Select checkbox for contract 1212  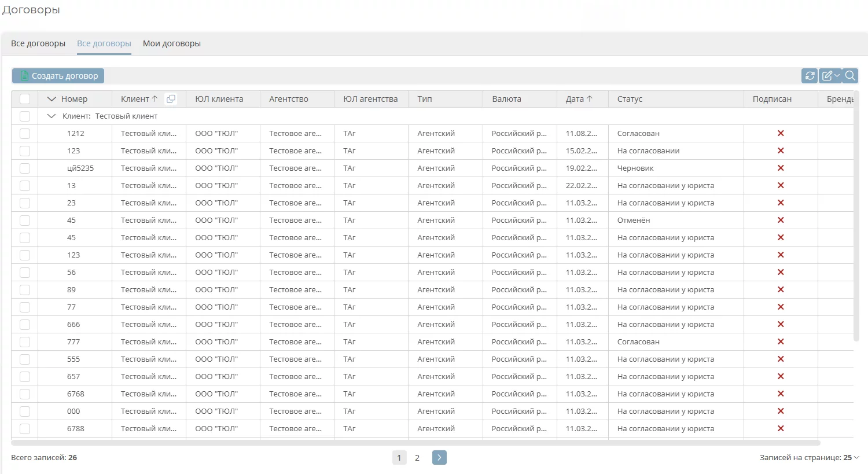tap(25, 134)
